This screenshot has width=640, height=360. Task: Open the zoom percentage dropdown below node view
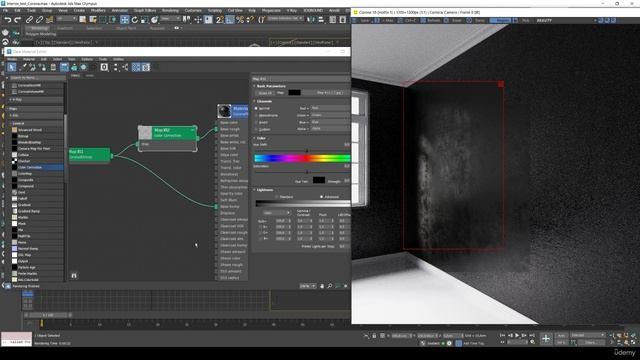click(x=307, y=286)
